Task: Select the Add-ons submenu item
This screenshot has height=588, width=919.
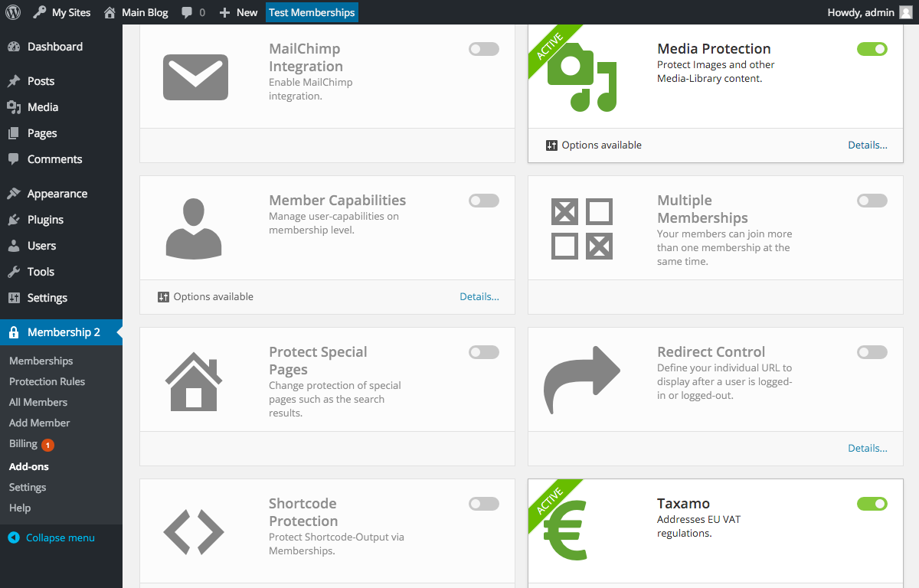Action: [x=29, y=466]
